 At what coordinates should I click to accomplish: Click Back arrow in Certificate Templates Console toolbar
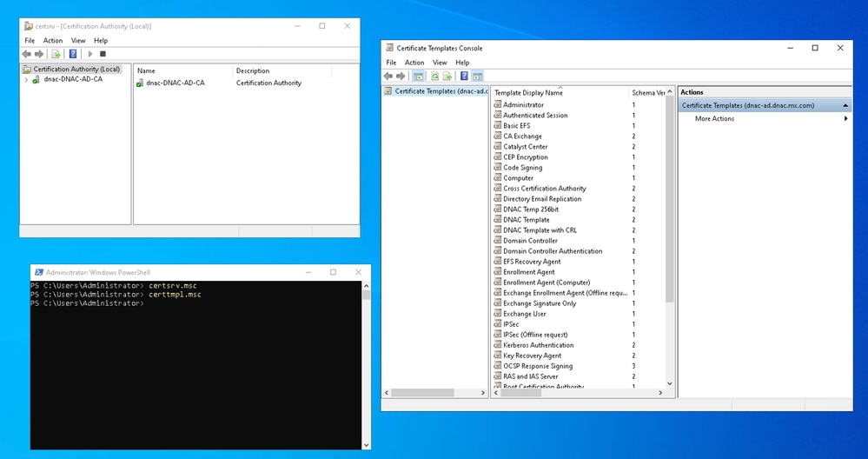tap(388, 76)
